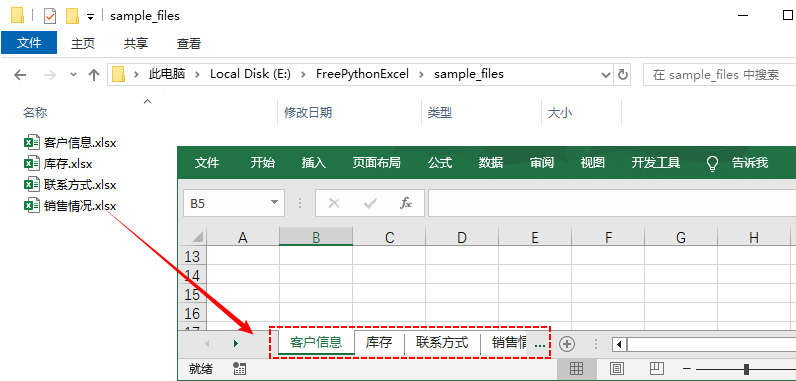
Task: Switch to Normal view icon
Action: pyautogui.click(x=576, y=369)
